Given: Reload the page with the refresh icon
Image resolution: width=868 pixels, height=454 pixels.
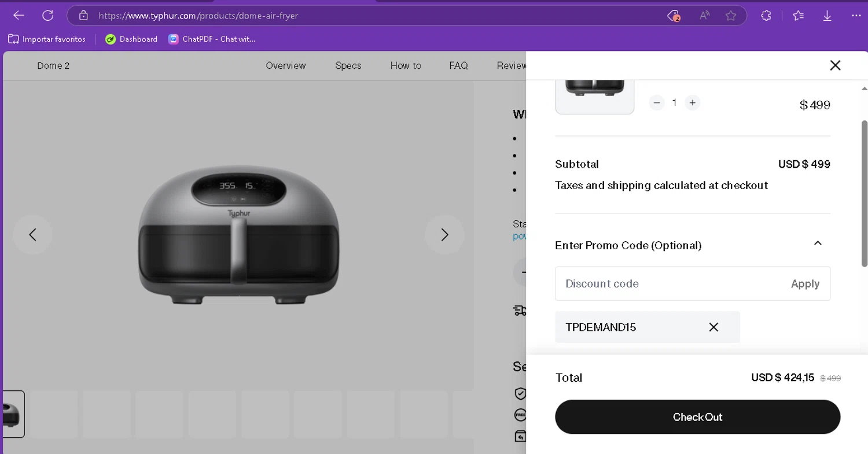Looking at the screenshot, I should click(48, 16).
